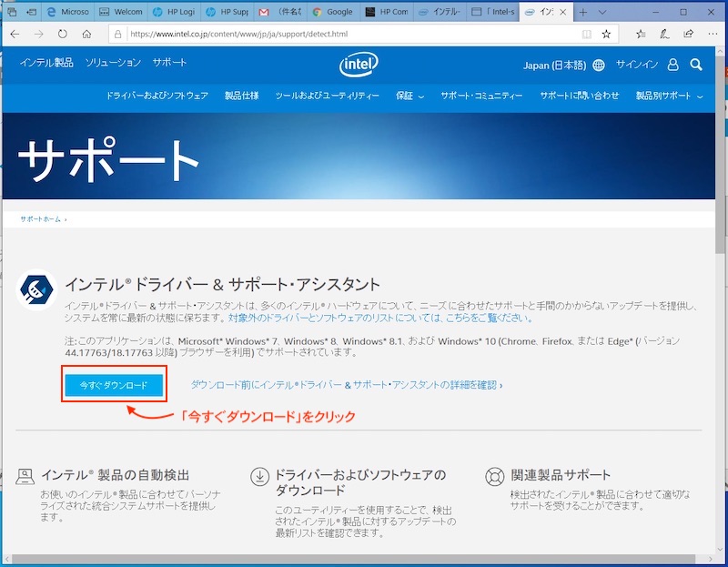Click the add notes pen icon
The height and width of the screenshot is (567, 728).
point(664,34)
